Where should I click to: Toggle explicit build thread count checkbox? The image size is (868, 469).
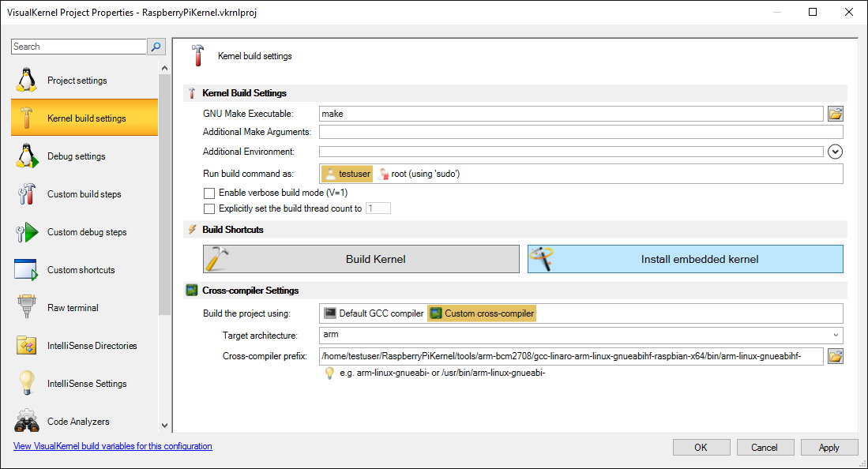(209, 208)
